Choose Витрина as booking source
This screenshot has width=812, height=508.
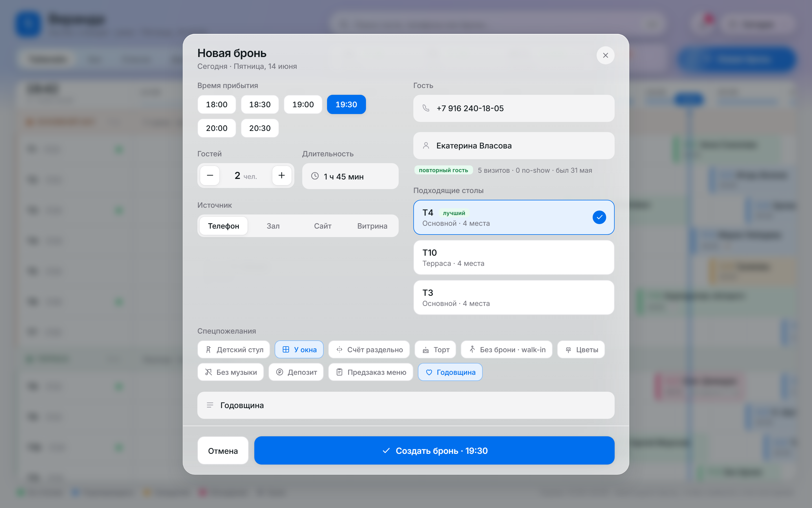[372, 226]
